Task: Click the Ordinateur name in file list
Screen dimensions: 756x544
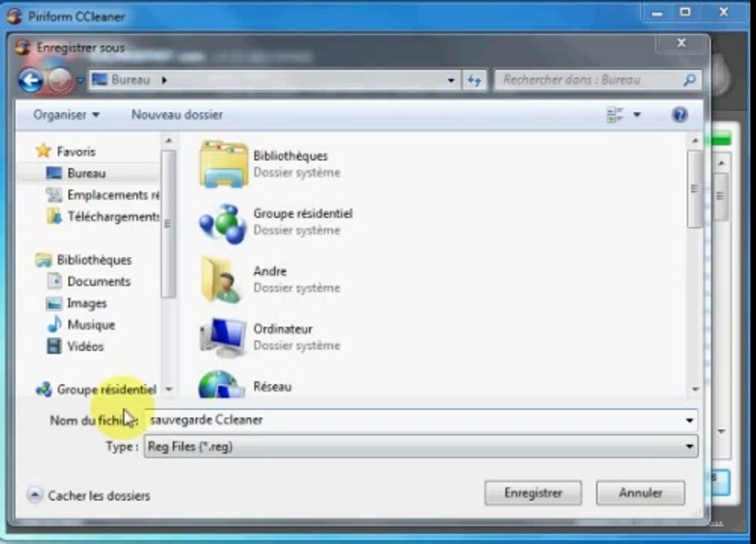Action: 283,329
